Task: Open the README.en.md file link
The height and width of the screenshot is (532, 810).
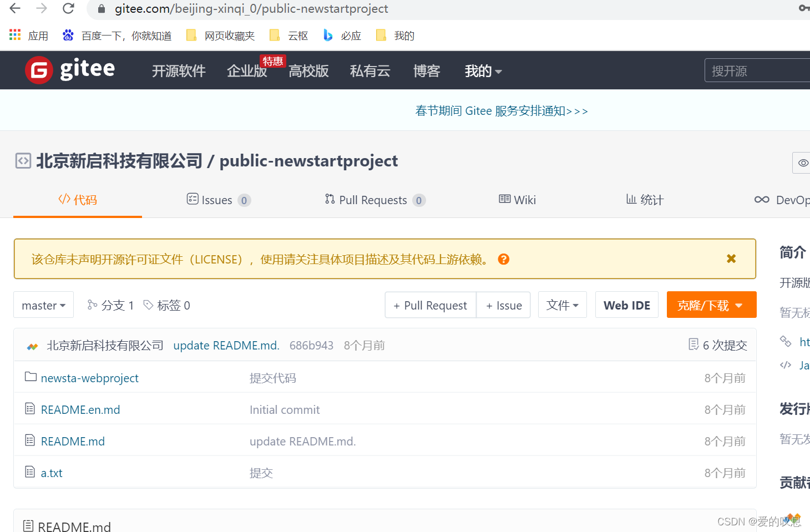Action: (80, 409)
